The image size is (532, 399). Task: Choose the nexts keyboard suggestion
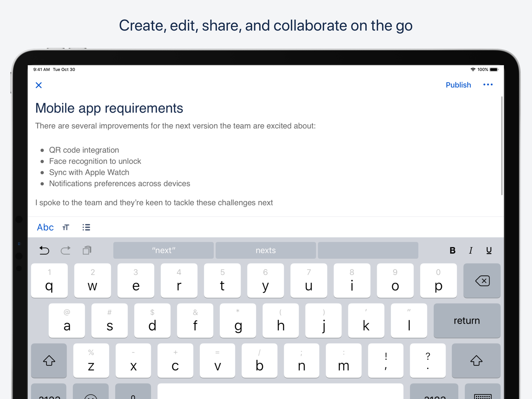[x=266, y=250]
